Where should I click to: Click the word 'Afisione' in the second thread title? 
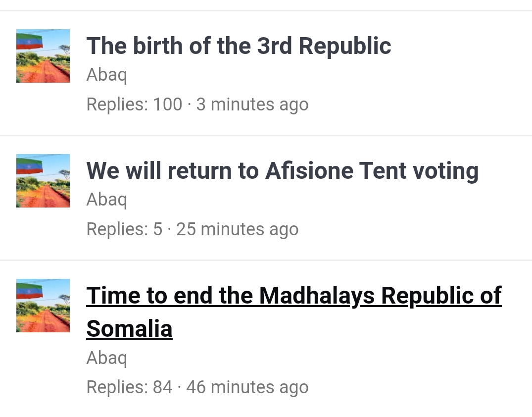309,171
